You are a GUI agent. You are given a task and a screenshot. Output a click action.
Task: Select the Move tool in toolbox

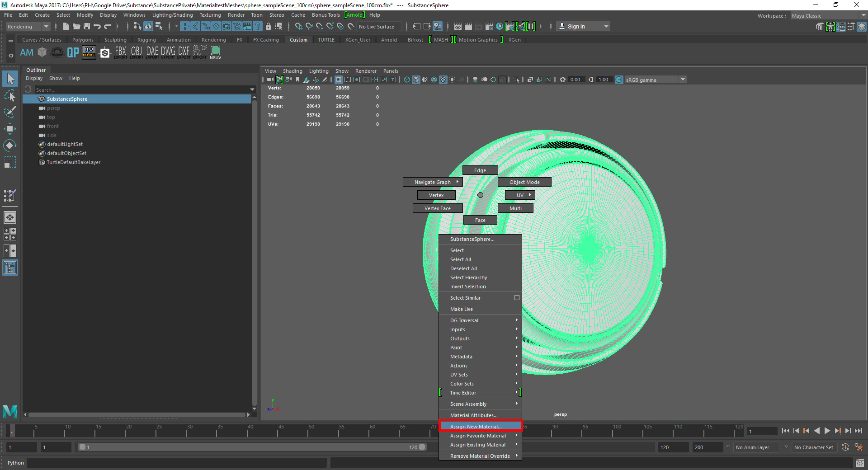[9, 129]
